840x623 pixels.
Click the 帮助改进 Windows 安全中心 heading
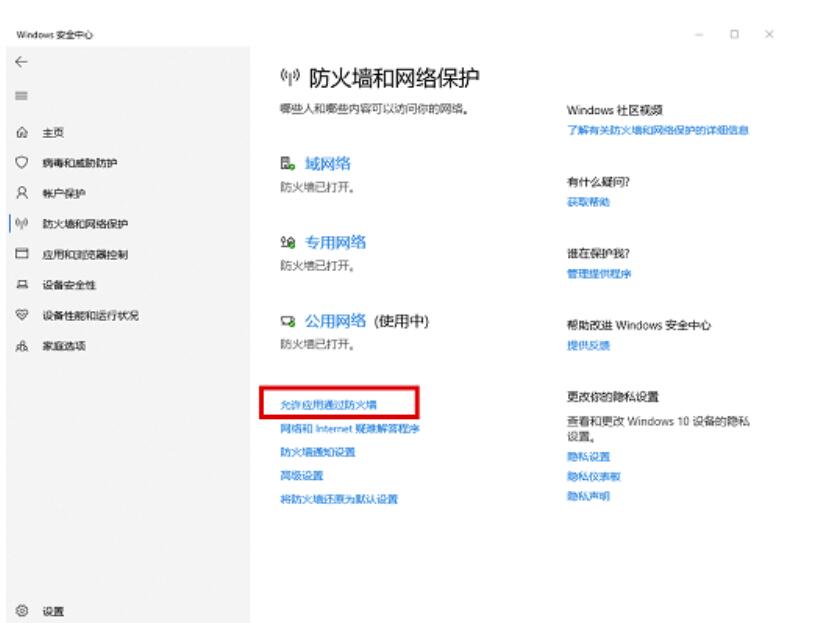pyautogui.click(x=639, y=325)
